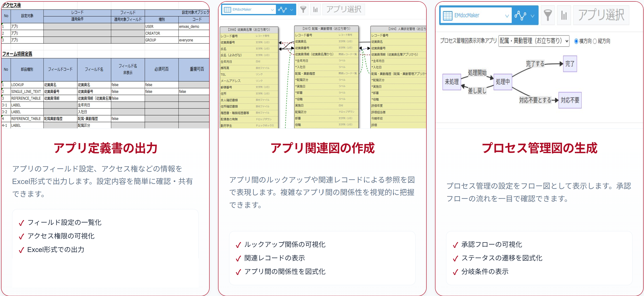
Task: Click the filter funnel icon in middle panel
Action: pyautogui.click(x=303, y=10)
